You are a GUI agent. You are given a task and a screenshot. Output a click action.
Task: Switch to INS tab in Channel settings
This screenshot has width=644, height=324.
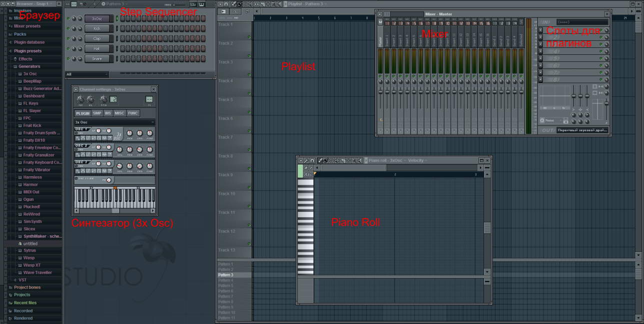point(108,113)
